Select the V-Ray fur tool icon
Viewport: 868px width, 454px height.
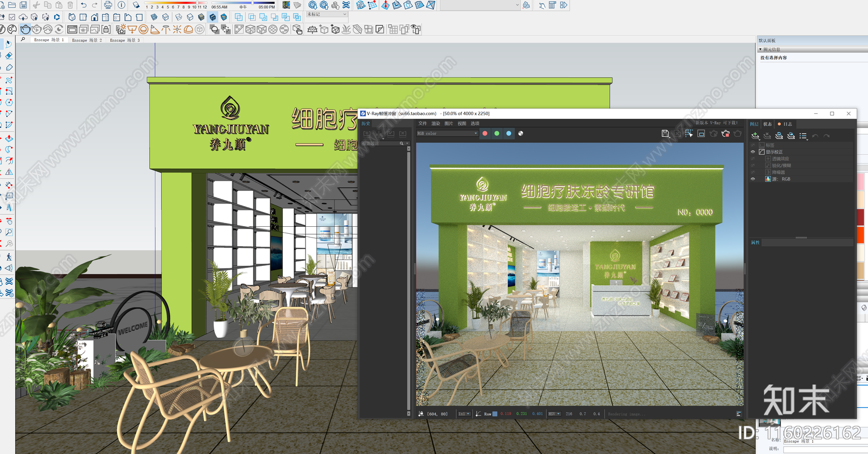pos(346,29)
